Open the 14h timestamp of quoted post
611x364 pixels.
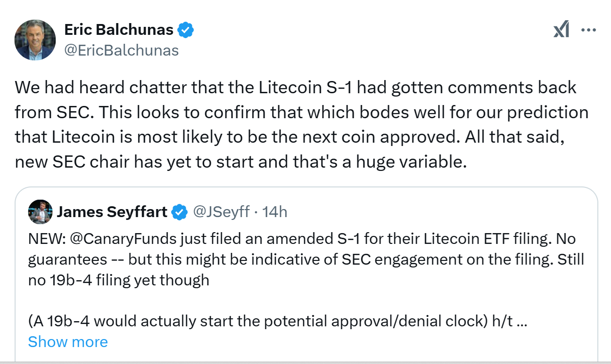(x=275, y=212)
